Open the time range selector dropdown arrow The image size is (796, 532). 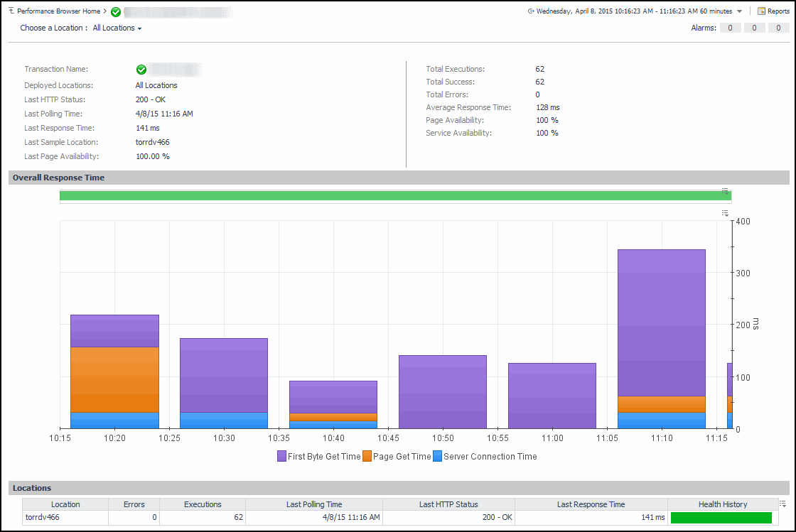click(x=740, y=11)
